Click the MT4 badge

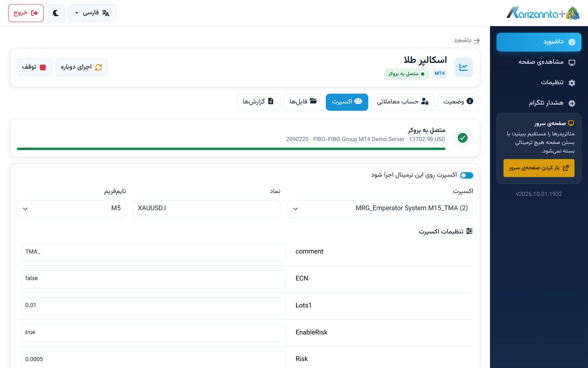click(440, 74)
